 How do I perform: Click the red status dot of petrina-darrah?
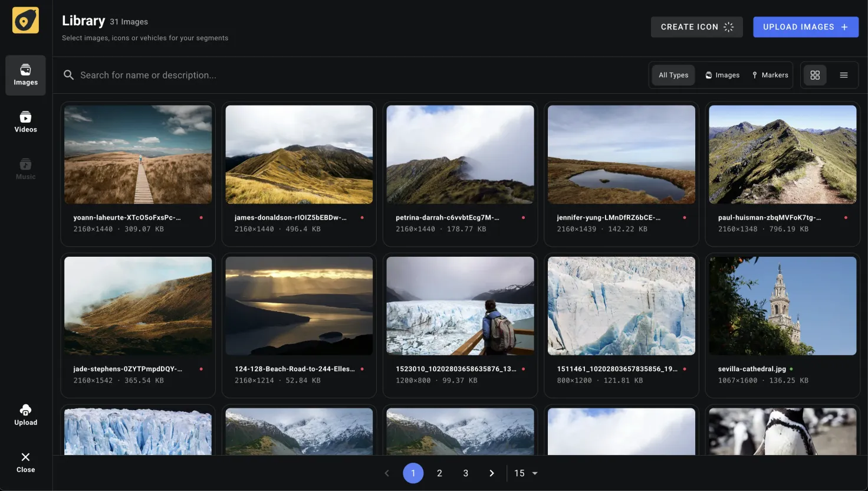523,218
